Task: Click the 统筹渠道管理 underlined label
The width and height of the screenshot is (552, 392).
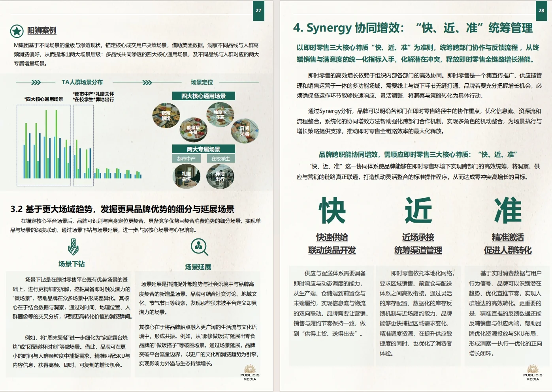Action: click(418, 250)
